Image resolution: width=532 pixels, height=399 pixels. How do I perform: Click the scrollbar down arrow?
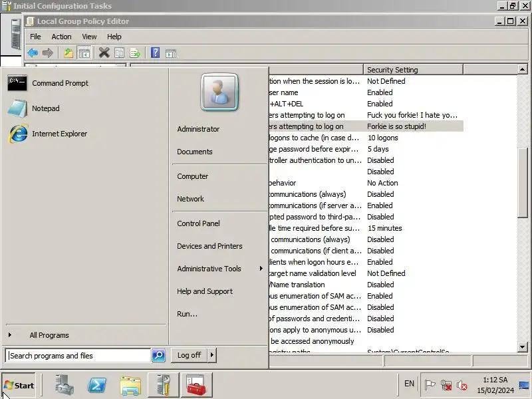point(523,346)
